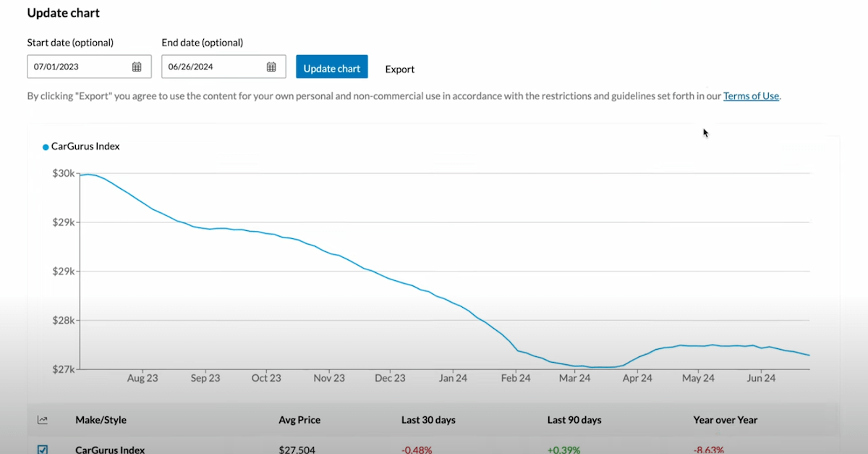Toggle the CarGurus Index series via legend

pyautogui.click(x=80, y=146)
